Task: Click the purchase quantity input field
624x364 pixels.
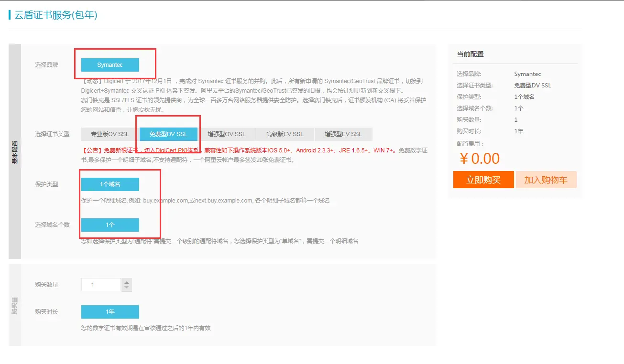Action: pyautogui.click(x=101, y=285)
